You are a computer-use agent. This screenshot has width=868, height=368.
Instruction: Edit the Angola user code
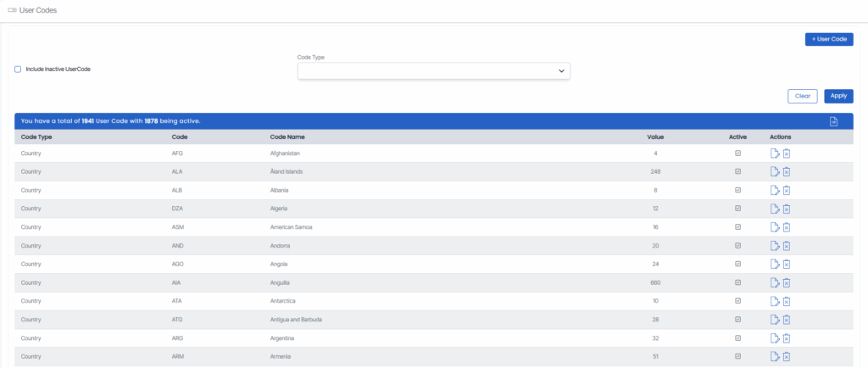pyautogui.click(x=775, y=264)
